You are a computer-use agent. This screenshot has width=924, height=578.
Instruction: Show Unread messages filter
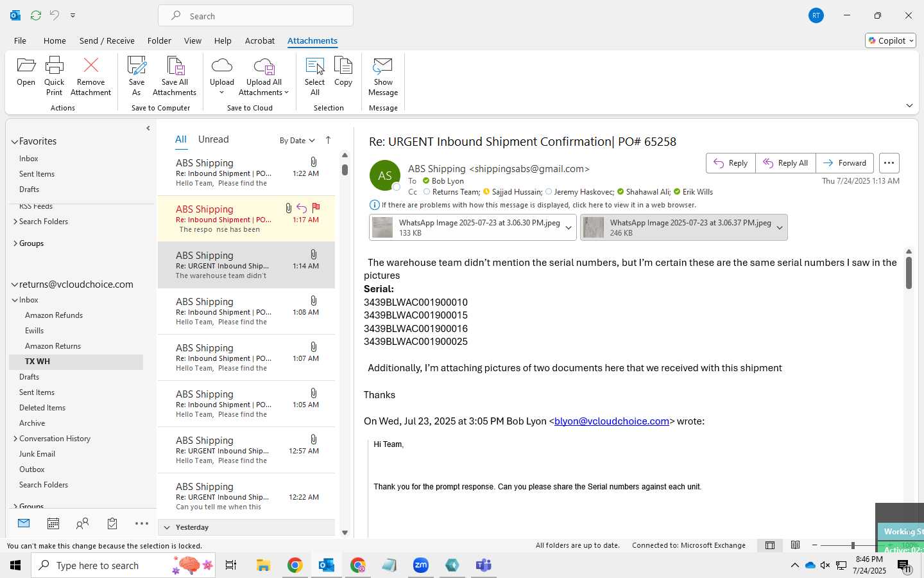pyautogui.click(x=214, y=139)
